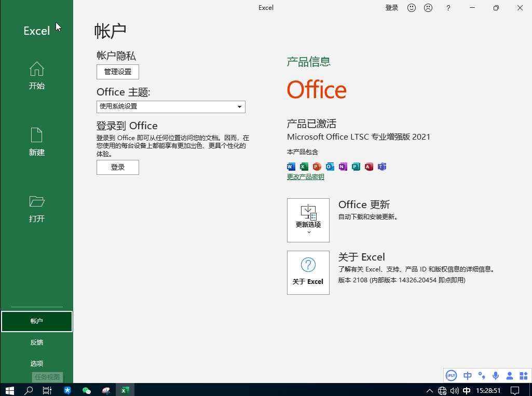Open the Windows Start menu
Viewport: 532px width, 396px height.
coord(9,390)
